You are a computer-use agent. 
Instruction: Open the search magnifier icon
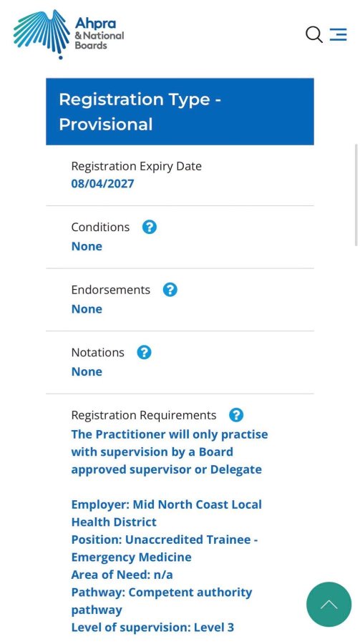[314, 34]
